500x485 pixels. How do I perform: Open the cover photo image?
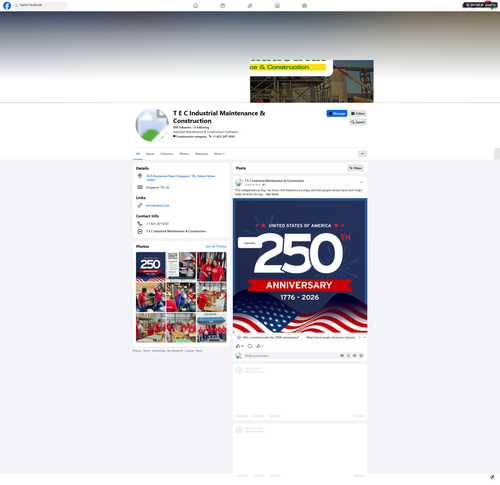pyautogui.click(x=312, y=81)
